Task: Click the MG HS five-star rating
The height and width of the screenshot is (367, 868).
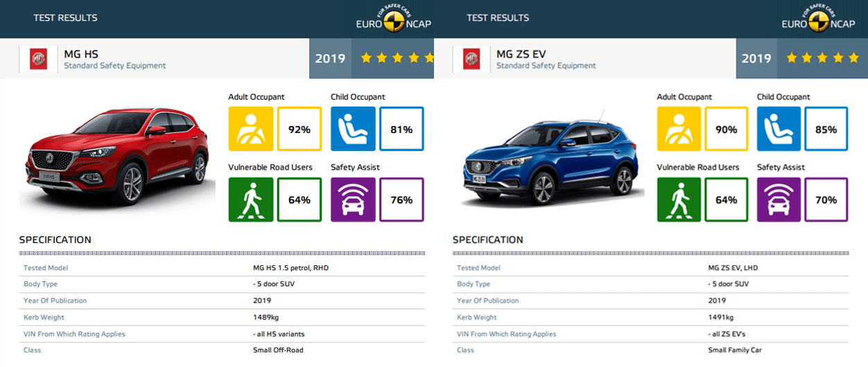Action: pyautogui.click(x=396, y=58)
